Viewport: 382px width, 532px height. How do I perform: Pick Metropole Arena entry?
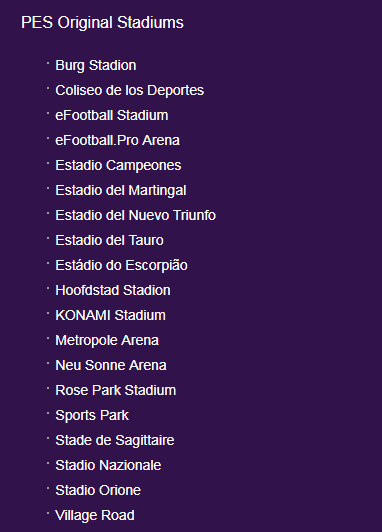pos(107,341)
